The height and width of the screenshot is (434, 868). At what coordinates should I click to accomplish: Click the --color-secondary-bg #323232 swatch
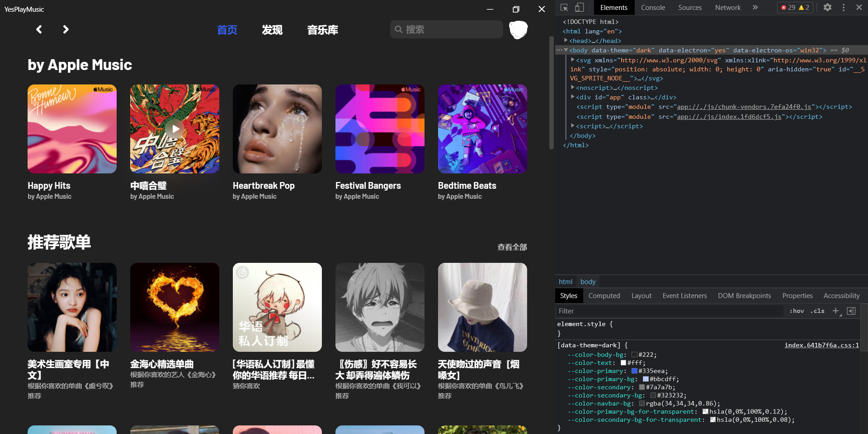point(653,395)
